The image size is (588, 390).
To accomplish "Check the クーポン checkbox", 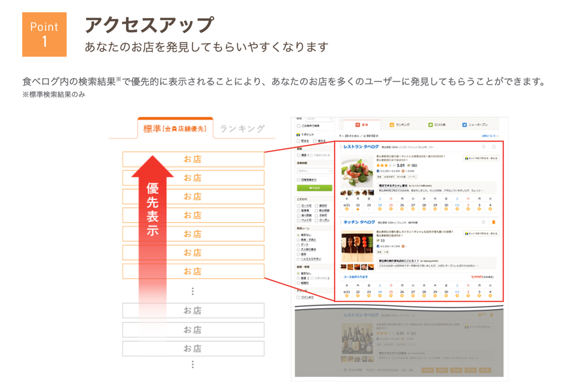I will (x=316, y=220).
